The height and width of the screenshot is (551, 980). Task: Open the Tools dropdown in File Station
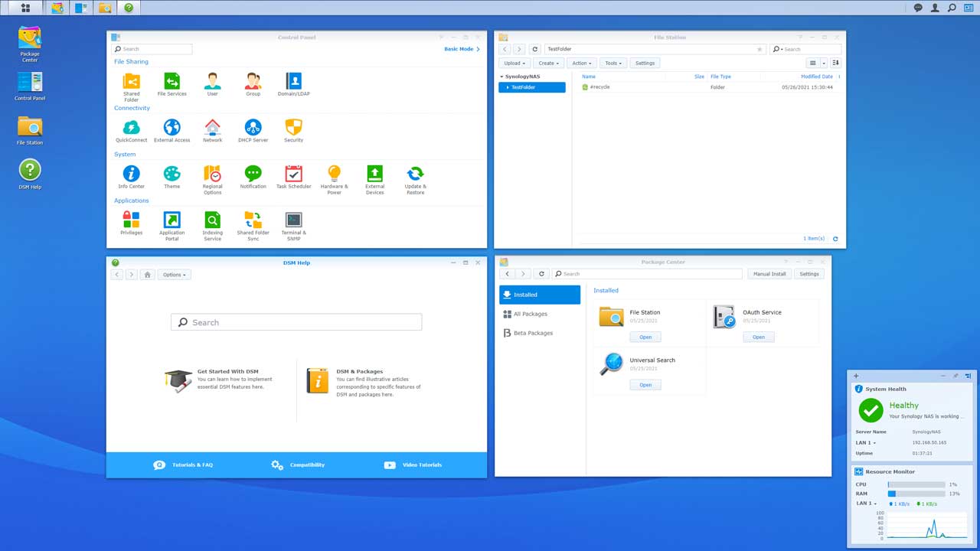point(612,64)
